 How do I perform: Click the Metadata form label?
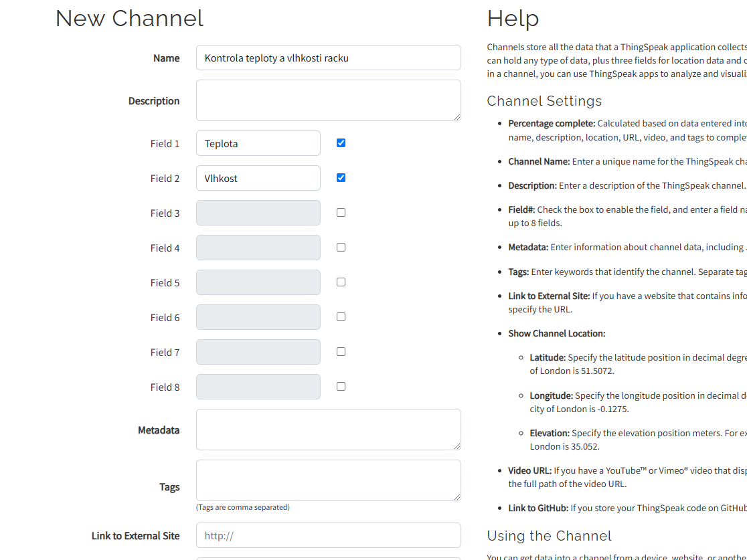(159, 430)
